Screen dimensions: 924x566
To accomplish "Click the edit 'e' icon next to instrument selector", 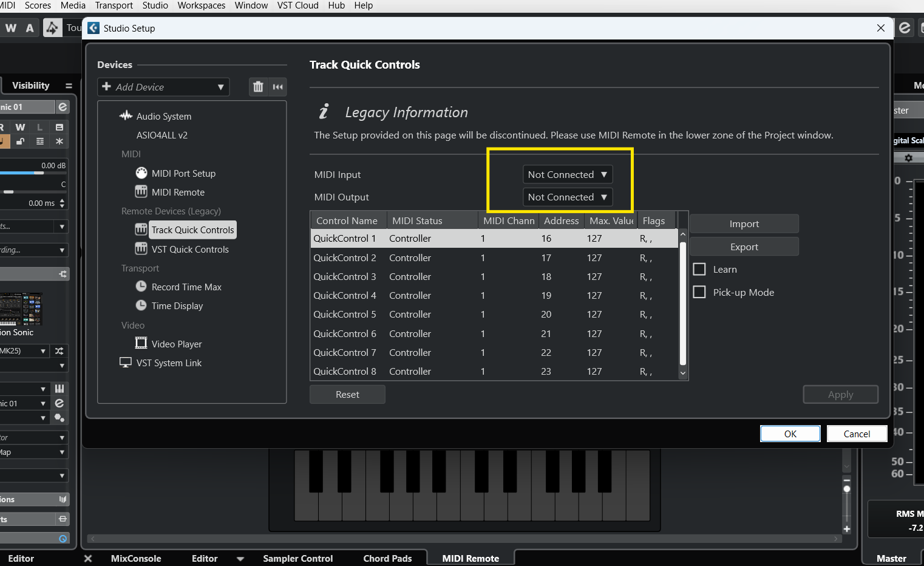I will 59,403.
